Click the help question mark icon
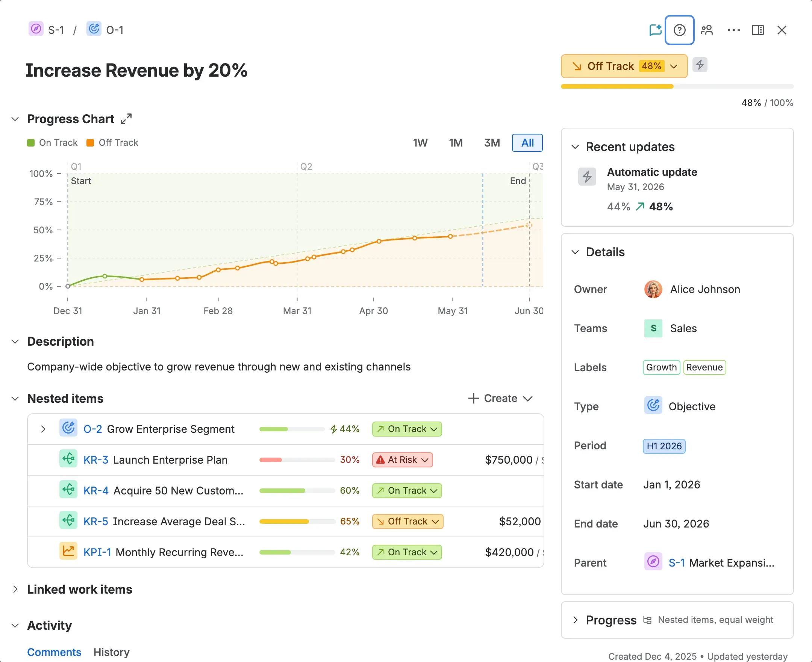 click(679, 30)
